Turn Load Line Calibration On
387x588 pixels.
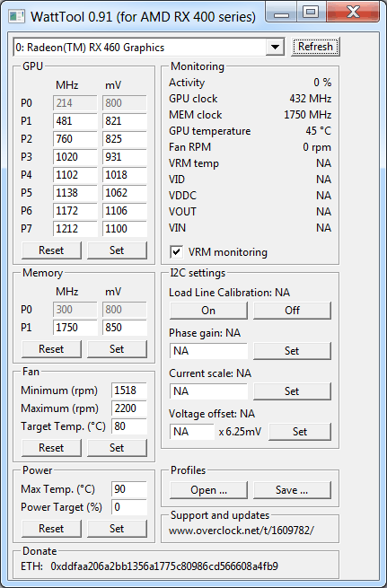point(208,311)
